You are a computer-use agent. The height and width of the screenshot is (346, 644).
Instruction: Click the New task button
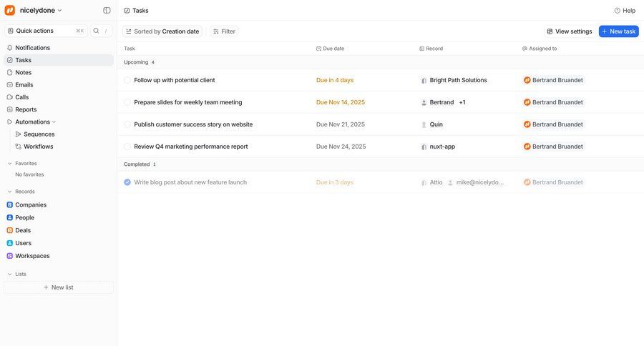[x=618, y=31]
